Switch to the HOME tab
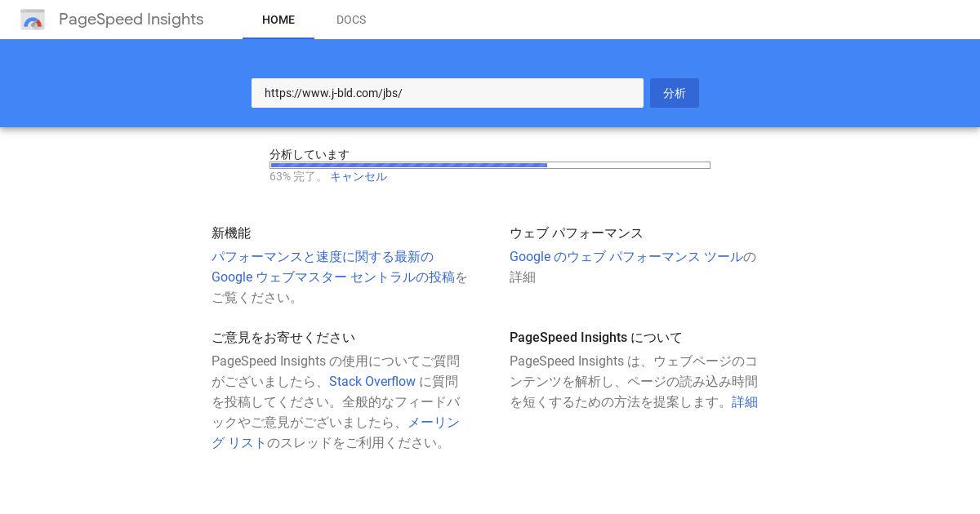 [278, 20]
